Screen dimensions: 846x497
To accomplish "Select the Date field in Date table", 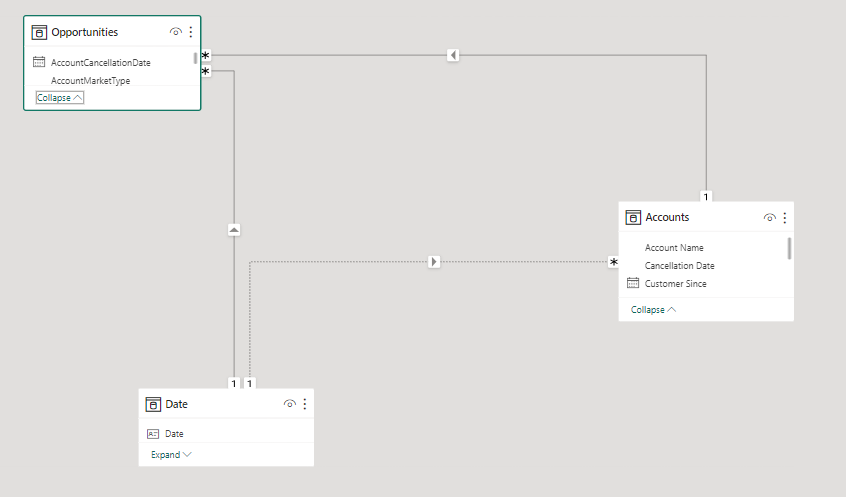I will [x=174, y=434].
